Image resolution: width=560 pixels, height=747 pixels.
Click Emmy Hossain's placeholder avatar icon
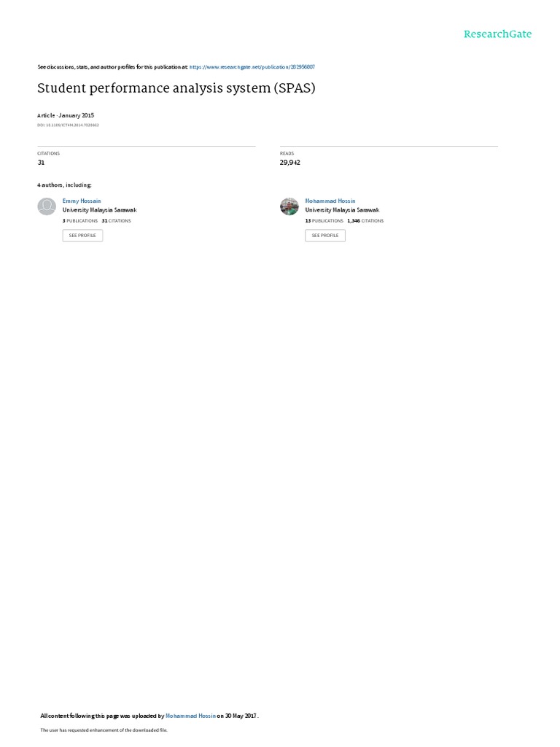tap(47, 206)
